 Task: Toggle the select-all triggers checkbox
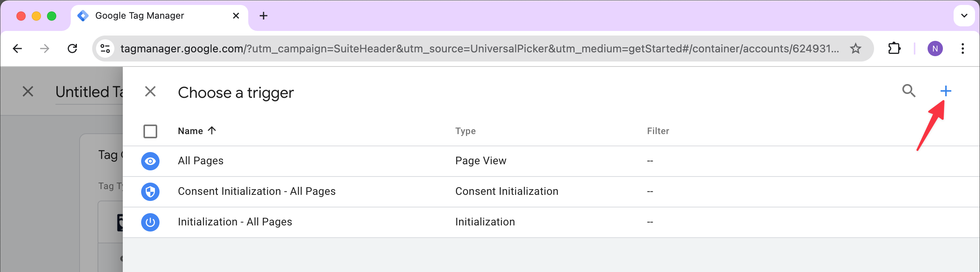pos(150,131)
